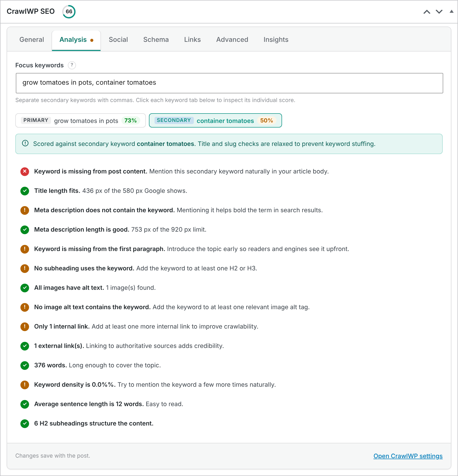The width and height of the screenshot is (458, 476).
Task: Select the secondary keyword container tomatoes
Action: coord(215,120)
